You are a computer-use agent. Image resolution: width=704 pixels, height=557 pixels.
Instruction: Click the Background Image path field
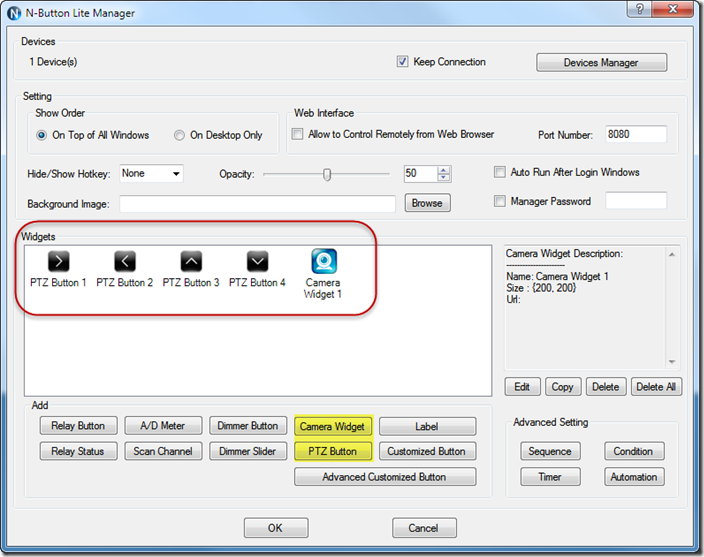[x=257, y=204]
